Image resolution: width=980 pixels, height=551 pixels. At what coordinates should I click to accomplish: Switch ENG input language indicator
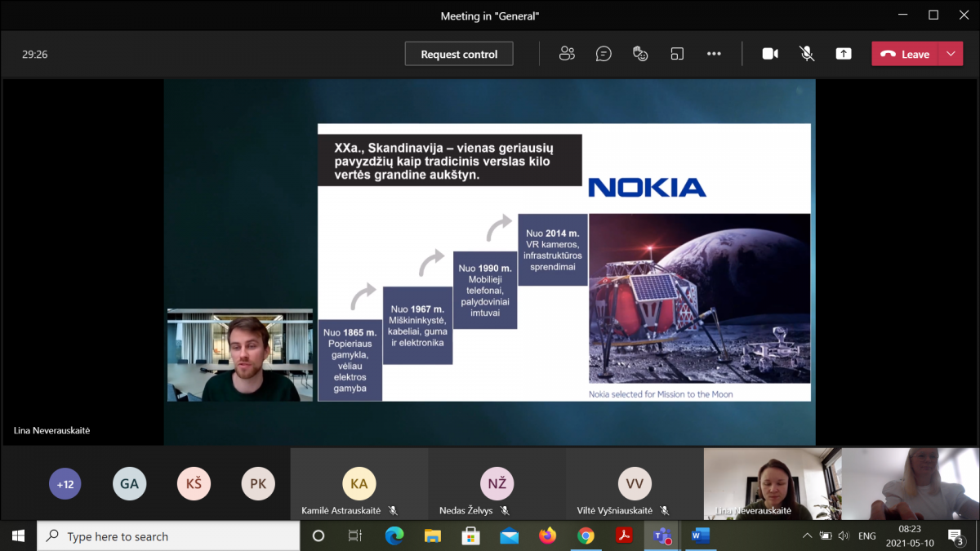click(867, 536)
